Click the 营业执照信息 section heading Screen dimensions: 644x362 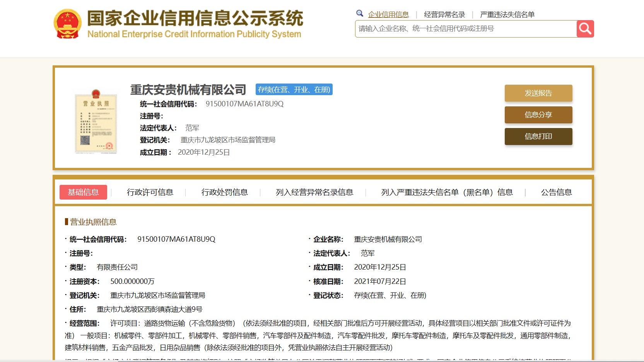[x=93, y=222]
